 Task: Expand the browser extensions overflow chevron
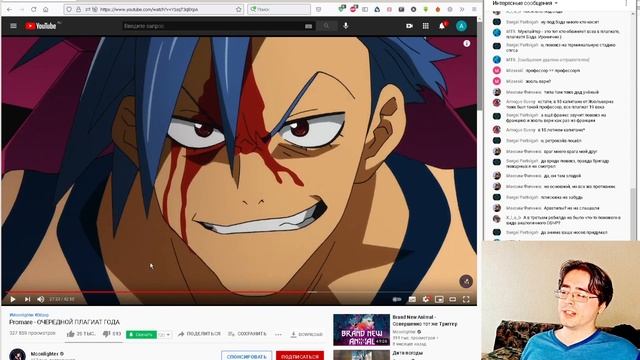pos(462,9)
